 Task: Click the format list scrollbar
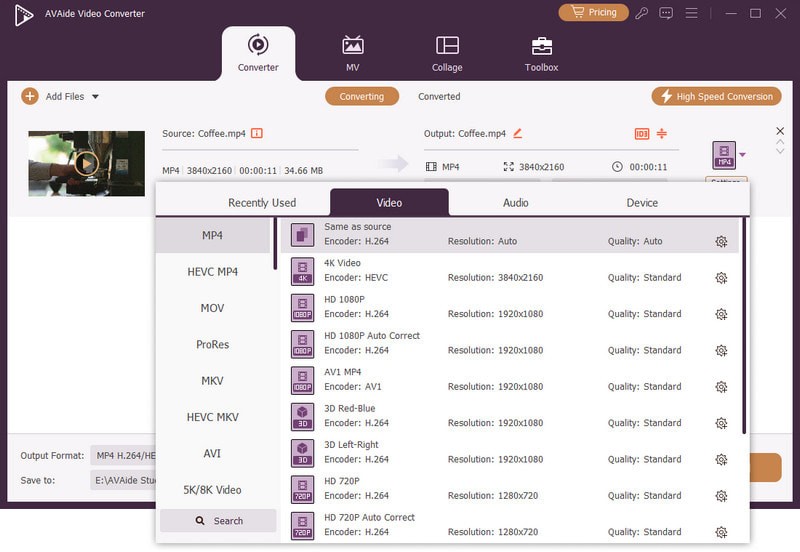point(275,244)
